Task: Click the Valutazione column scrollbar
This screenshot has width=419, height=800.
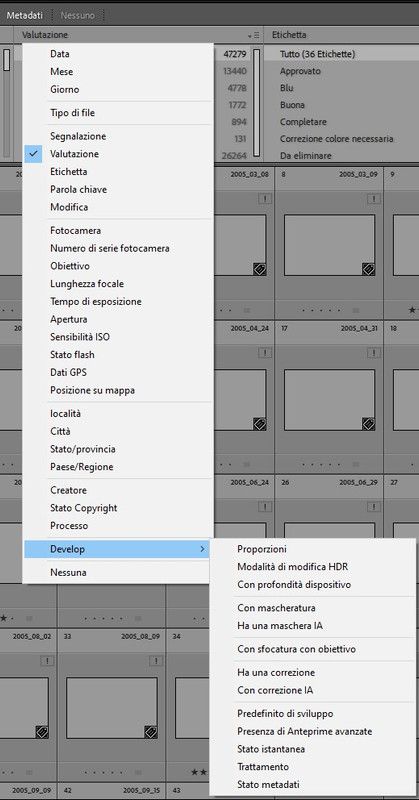Action: [x=257, y=102]
